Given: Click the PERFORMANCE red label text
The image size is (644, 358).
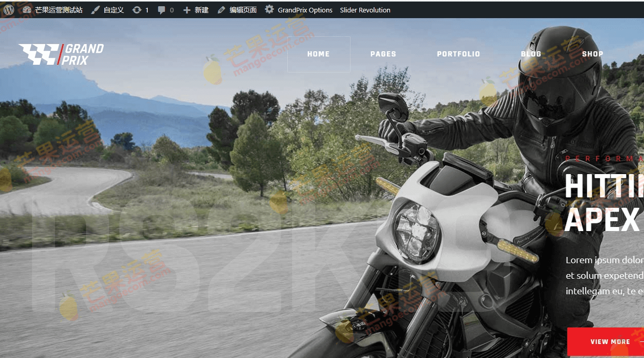Looking at the screenshot, I should pos(605,158).
